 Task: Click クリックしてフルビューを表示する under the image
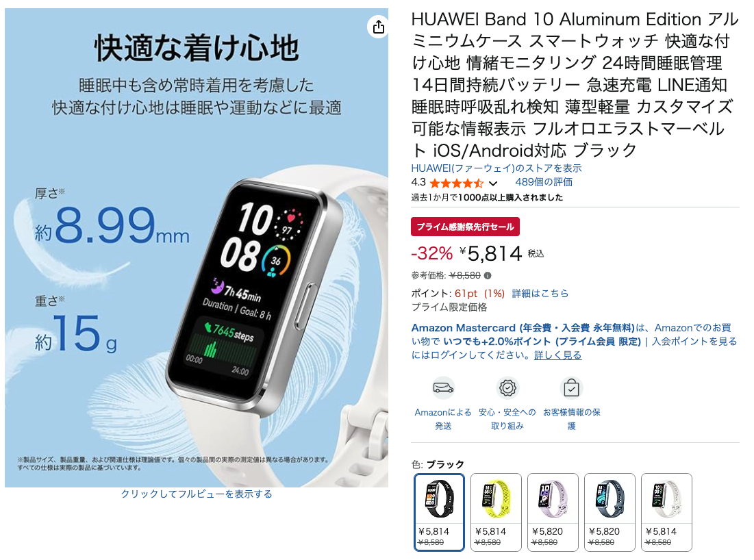point(196,494)
